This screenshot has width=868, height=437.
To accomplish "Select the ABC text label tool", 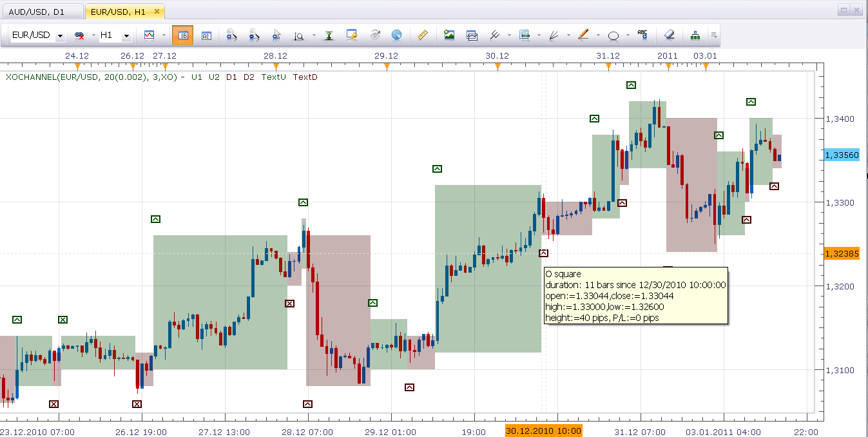I will click(642, 35).
